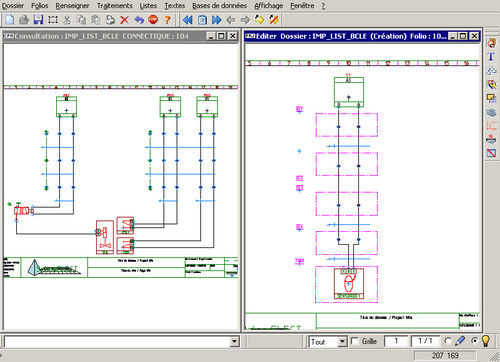Viewport: 500px width, 362px height.
Task: Click the red Stop sign icon
Action: [153, 20]
